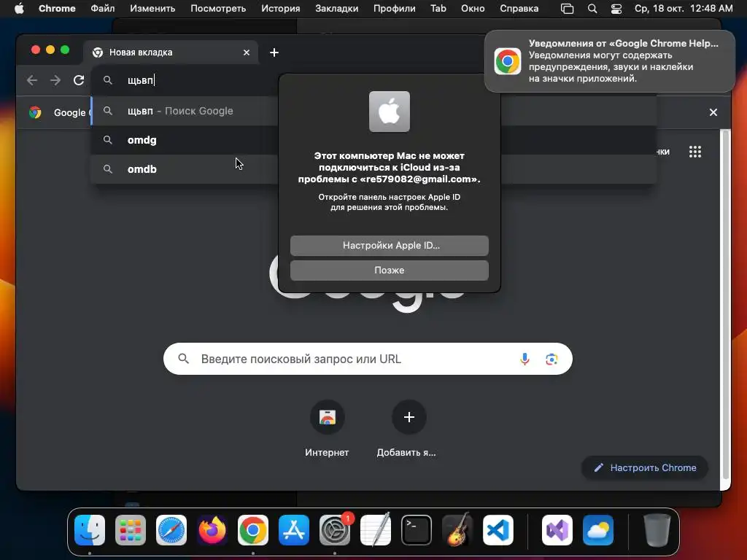Open the Файл menu
747x560 pixels.
102,9
